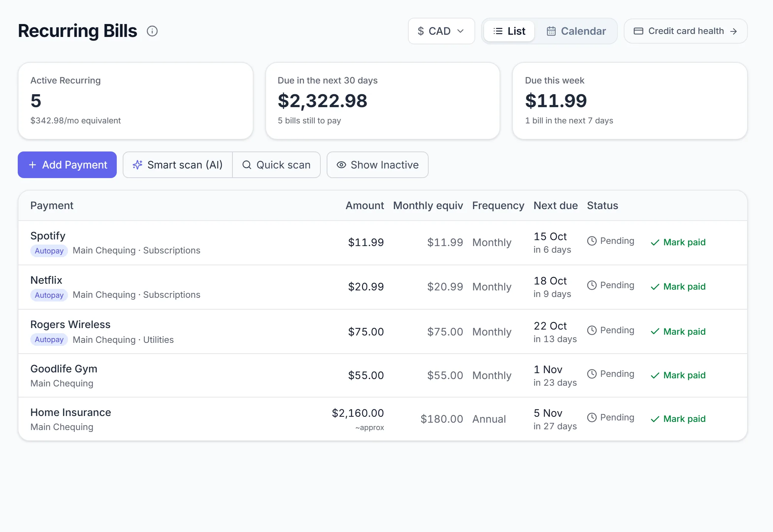Click the Monthly equiv column header

point(428,205)
